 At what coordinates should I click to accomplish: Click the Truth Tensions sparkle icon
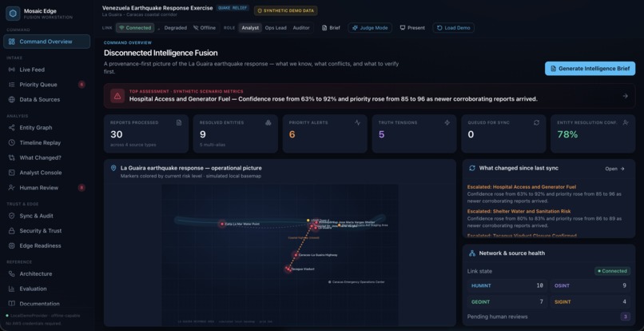tap(447, 122)
